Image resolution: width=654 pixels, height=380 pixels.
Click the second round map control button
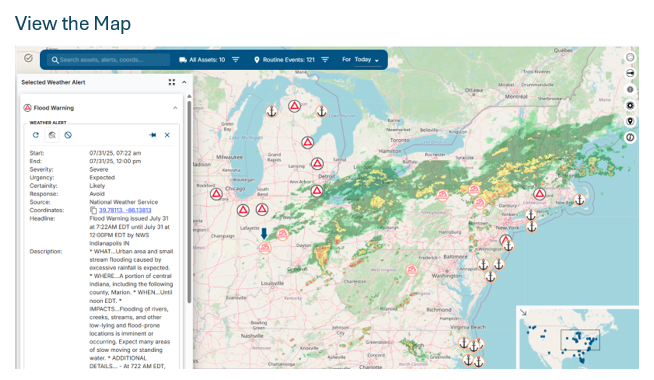point(630,73)
